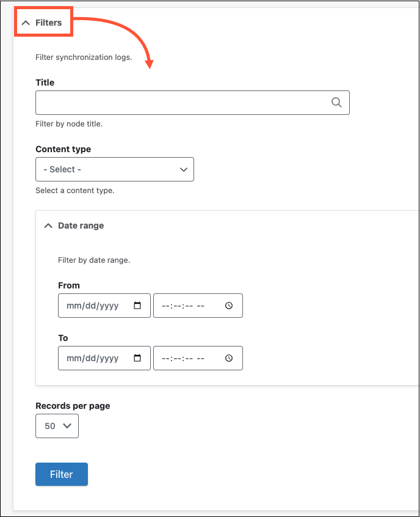The height and width of the screenshot is (517, 420).
Task: Open the Content type dropdown
Action: click(x=115, y=169)
